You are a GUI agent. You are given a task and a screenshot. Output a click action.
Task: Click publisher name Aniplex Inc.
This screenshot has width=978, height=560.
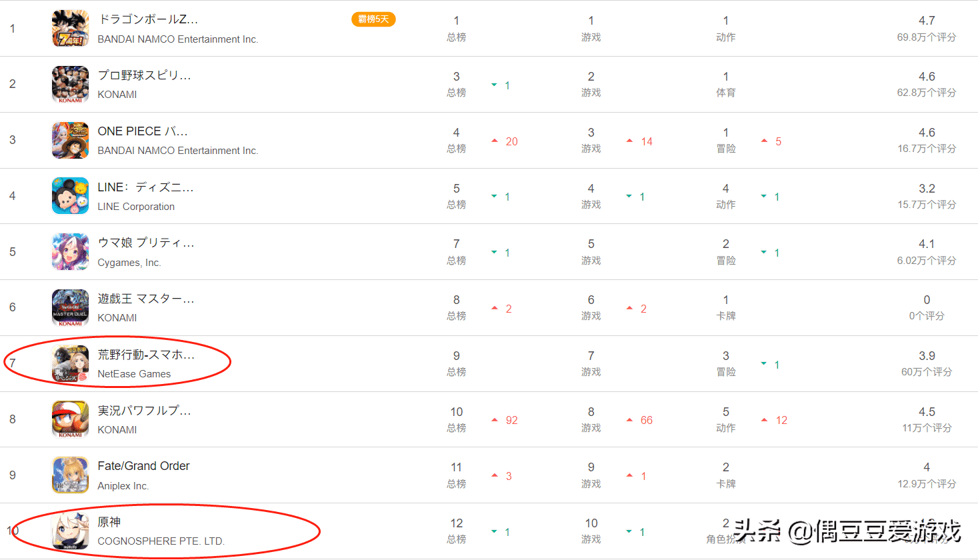pyautogui.click(x=123, y=486)
